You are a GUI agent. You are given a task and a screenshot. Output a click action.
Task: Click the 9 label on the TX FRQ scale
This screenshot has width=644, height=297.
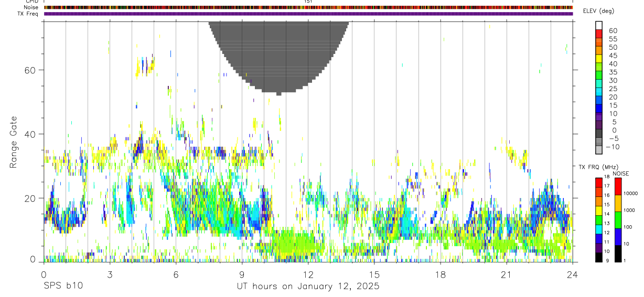pos(607,260)
